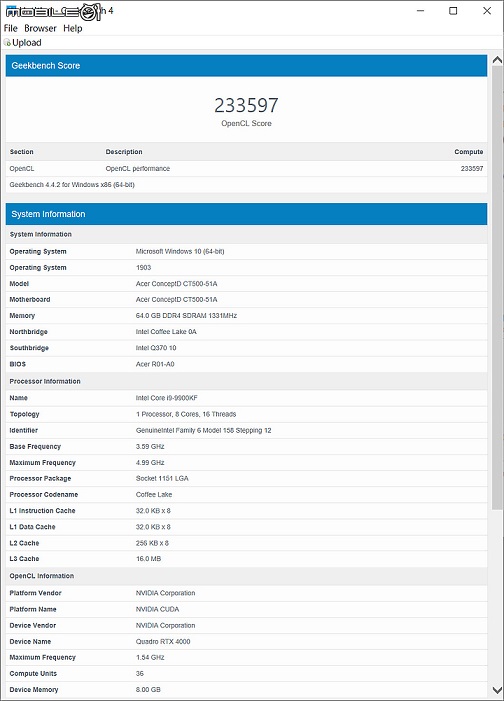This screenshot has width=504, height=701.
Task: Select L1 Instruction Cache value '32.0 KB x 8'
Action: pos(153,511)
